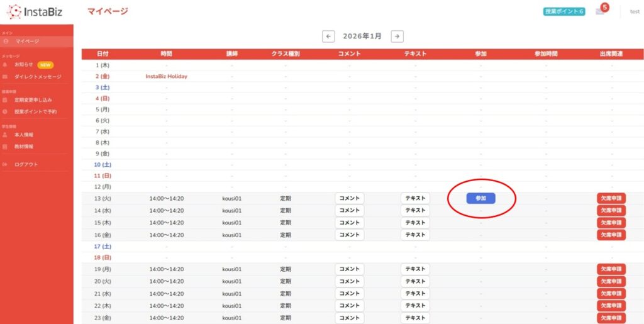Open the mail icon with 5 notifications

600,11
